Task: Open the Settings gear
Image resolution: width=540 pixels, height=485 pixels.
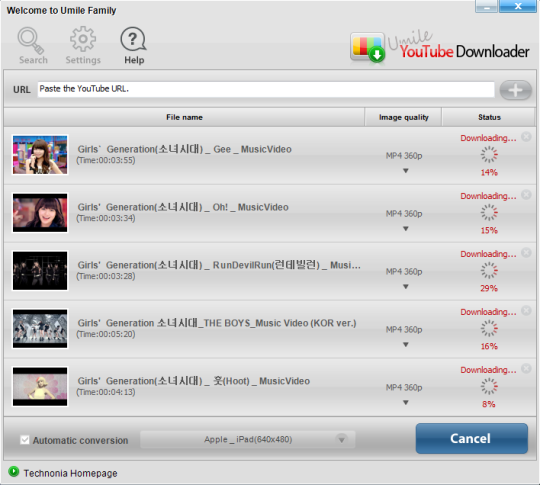Action: click(x=83, y=45)
